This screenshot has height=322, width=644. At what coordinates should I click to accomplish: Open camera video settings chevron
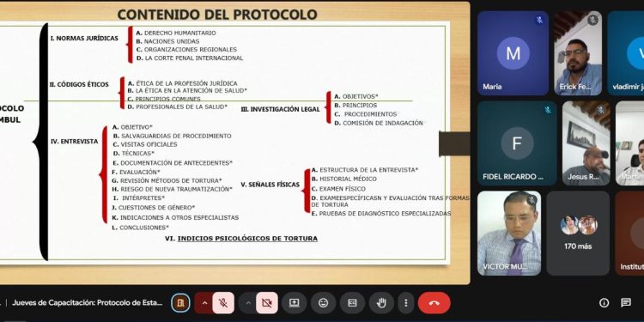point(247,303)
